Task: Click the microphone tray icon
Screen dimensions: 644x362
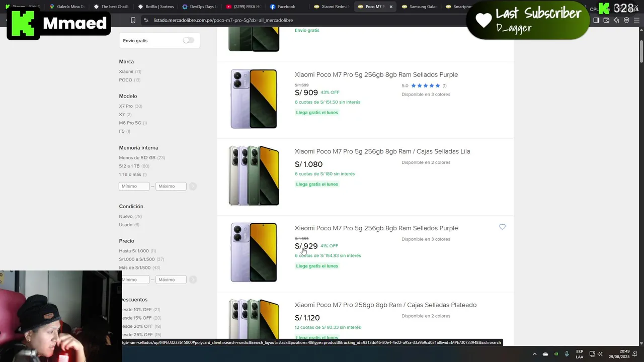Action: tap(567, 354)
